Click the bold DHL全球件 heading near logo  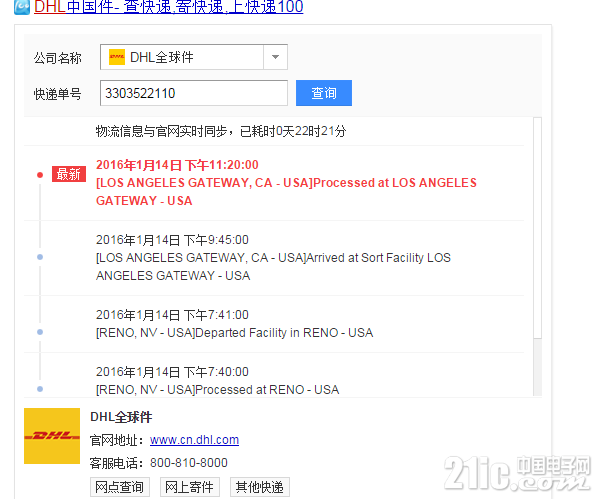tap(121, 417)
